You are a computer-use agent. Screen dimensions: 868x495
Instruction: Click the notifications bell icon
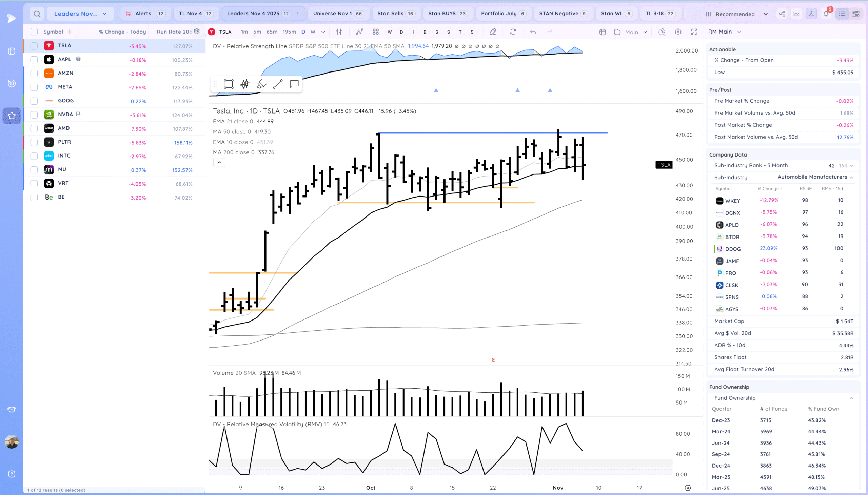point(826,14)
